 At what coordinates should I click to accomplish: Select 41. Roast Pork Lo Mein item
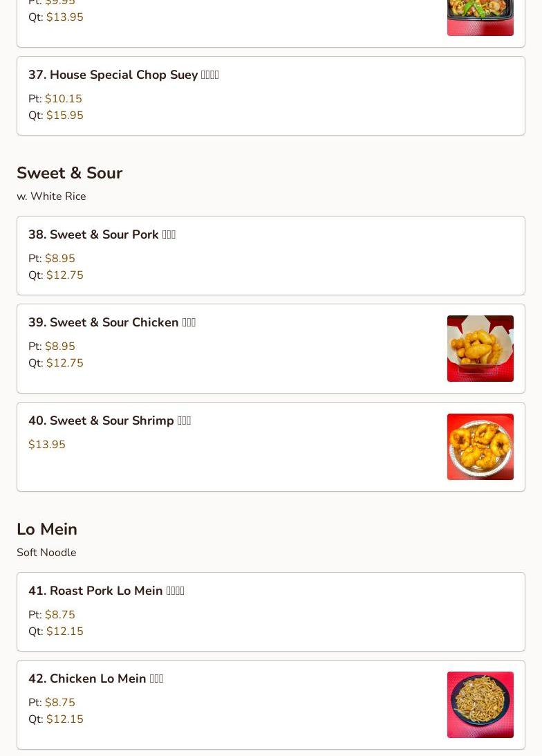coord(106,591)
